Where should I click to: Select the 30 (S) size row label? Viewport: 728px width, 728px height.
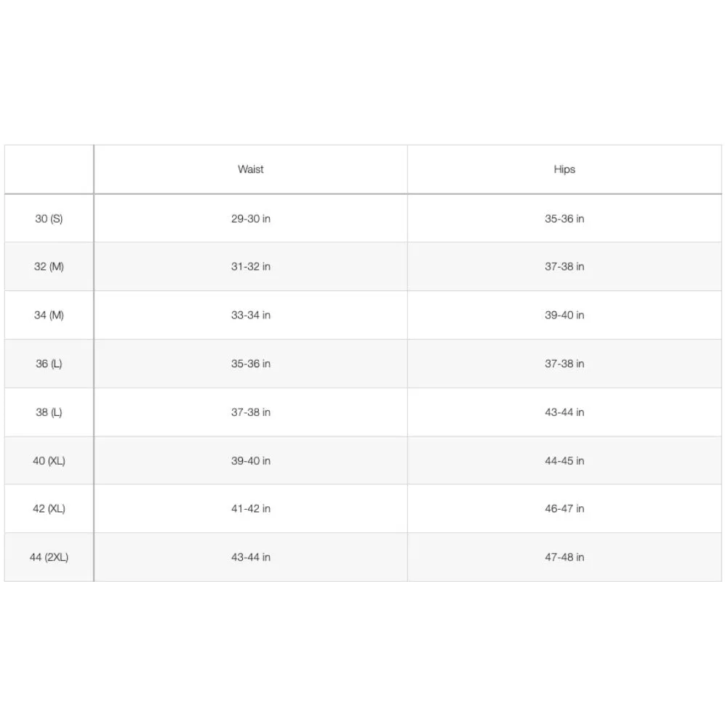click(49, 219)
